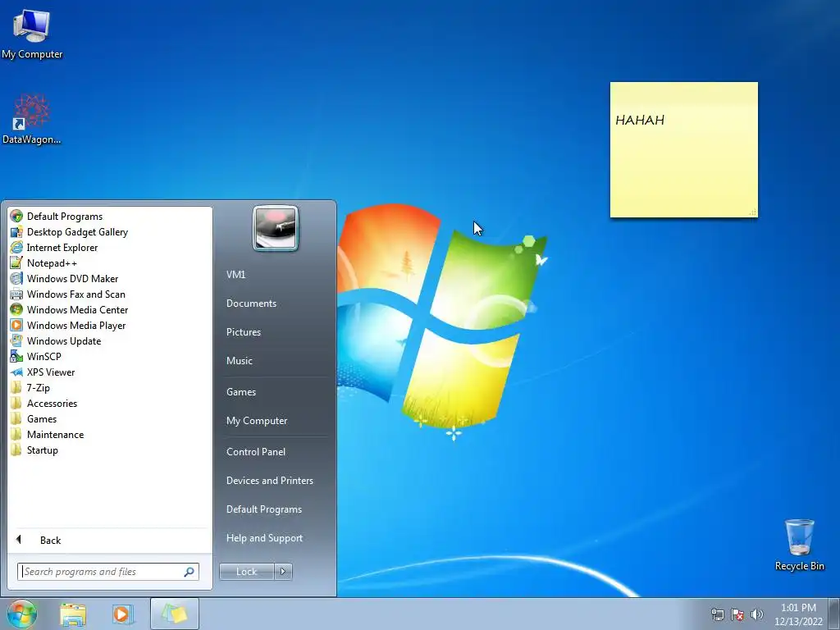Click the Show desktop button

coord(834,614)
